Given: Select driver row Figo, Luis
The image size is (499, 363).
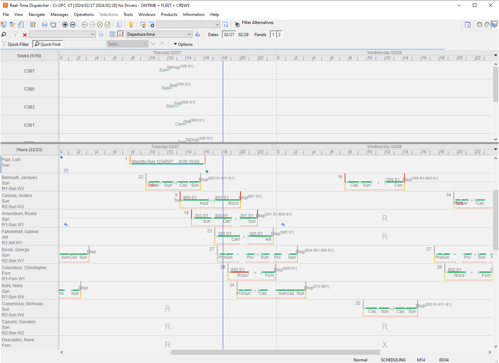Looking at the screenshot, I should (x=29, y=164).
